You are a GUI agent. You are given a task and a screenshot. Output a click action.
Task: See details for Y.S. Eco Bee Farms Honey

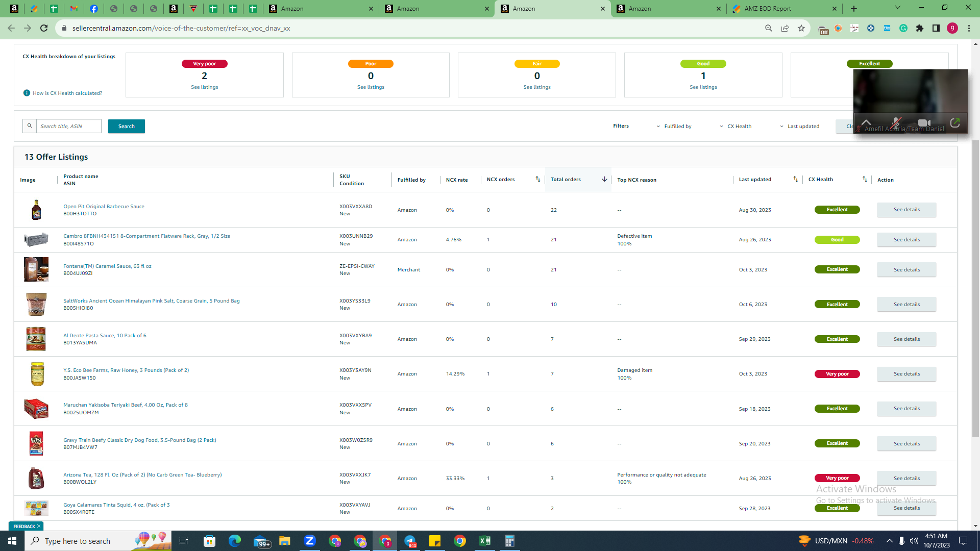point(906,374)
